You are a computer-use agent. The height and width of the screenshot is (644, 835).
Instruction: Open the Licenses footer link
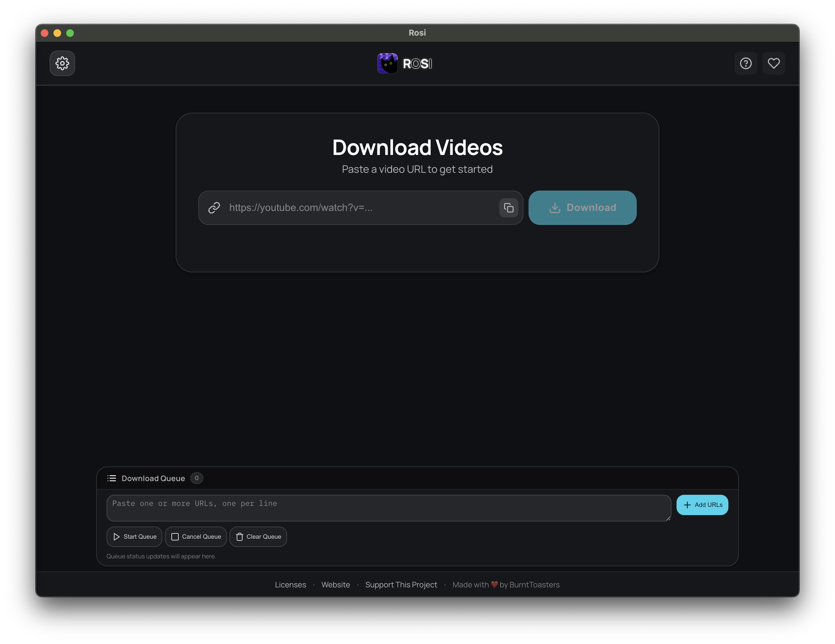[290, 585]
